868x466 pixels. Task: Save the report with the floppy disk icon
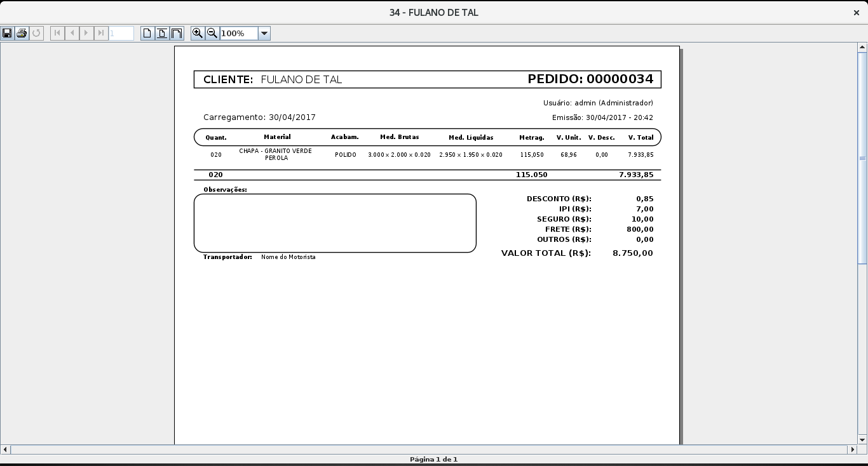[x=7, y=33]
